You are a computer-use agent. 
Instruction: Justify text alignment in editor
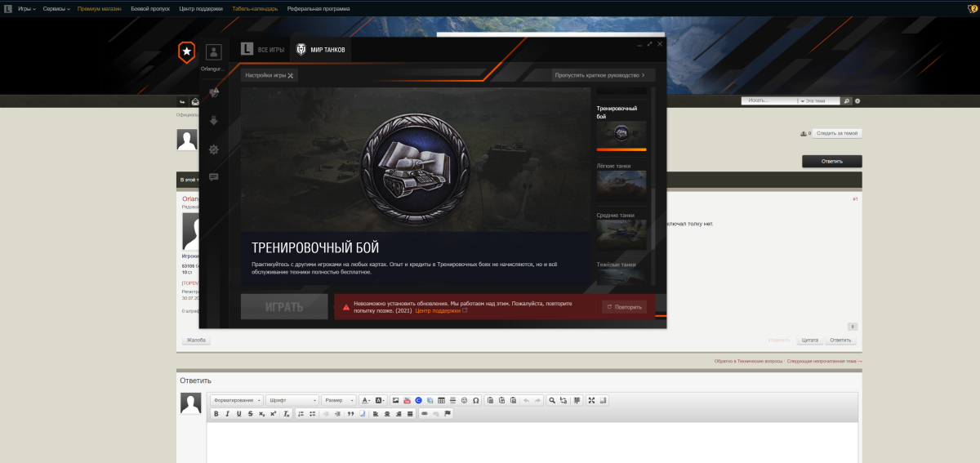point(410,414)
